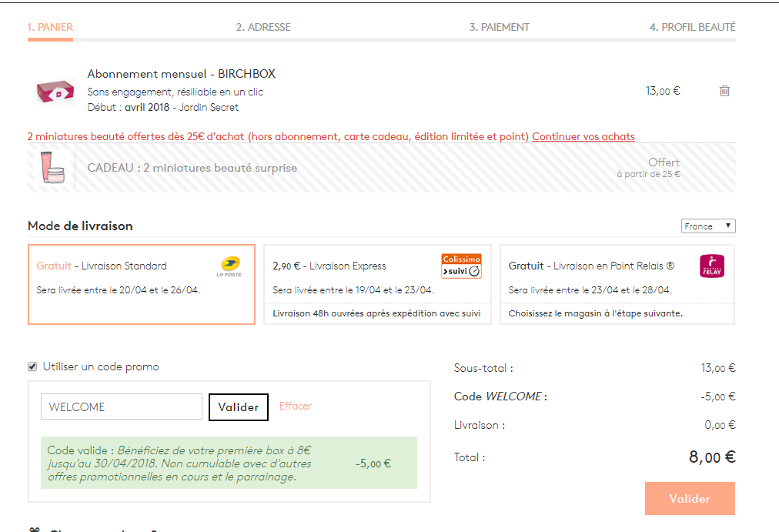Click the Colissimo suivi logo

click(x=461, y=266)
